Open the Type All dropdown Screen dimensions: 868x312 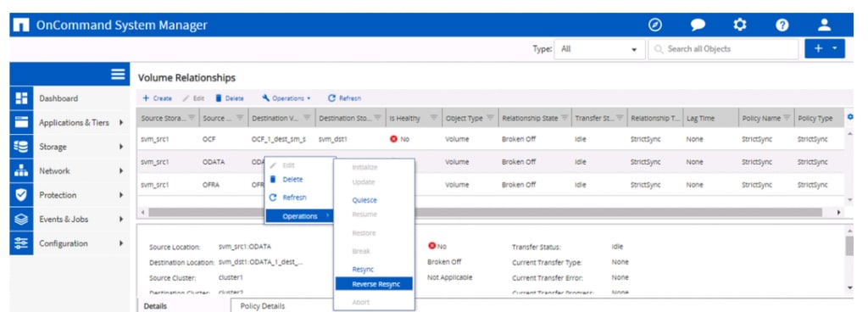tap(599, 49)
